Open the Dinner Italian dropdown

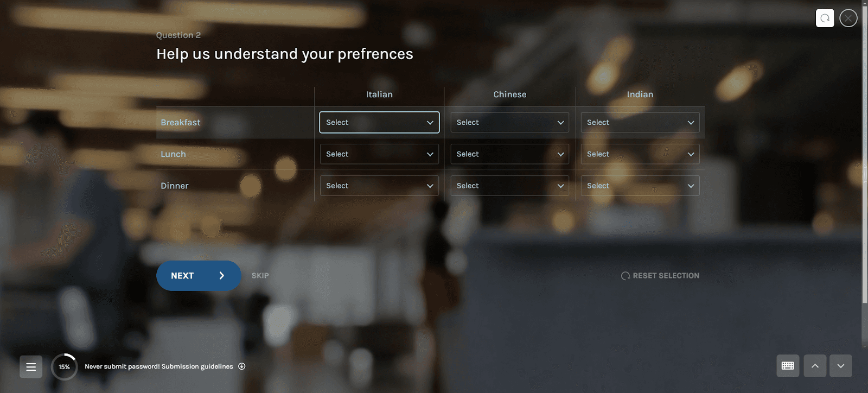(x=379, y=186)
